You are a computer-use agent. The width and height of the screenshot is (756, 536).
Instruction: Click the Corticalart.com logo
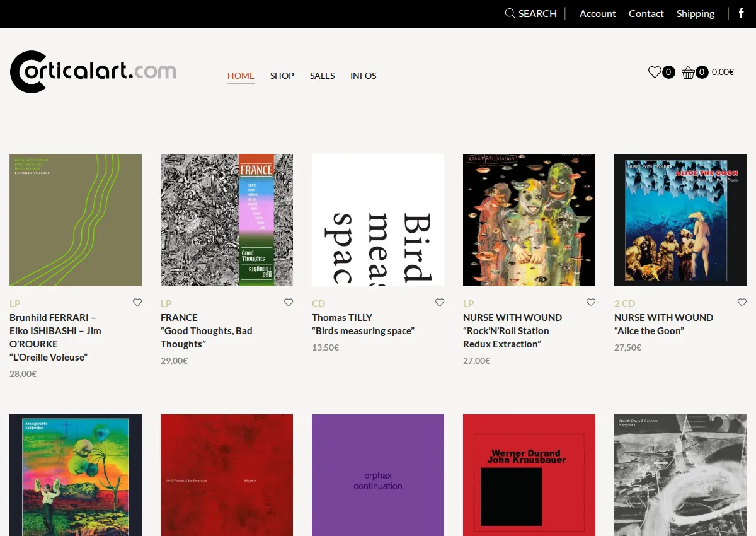tap(93, 72)
